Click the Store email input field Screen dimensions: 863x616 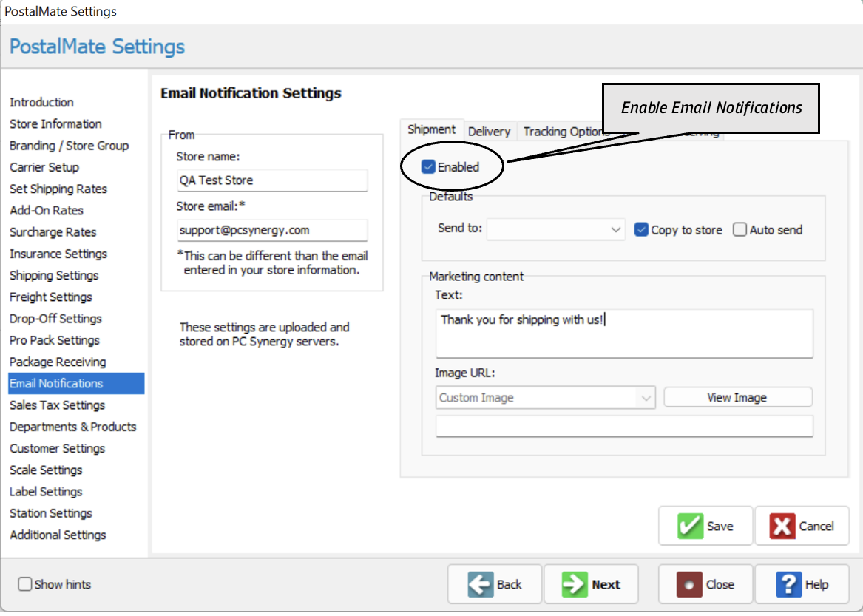tap(272, 230)
